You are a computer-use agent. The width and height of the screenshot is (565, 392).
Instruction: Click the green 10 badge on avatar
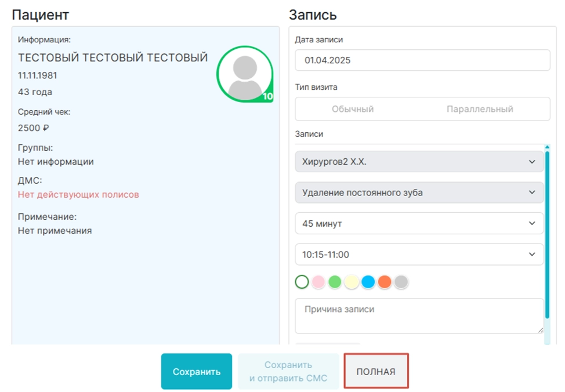268,97
